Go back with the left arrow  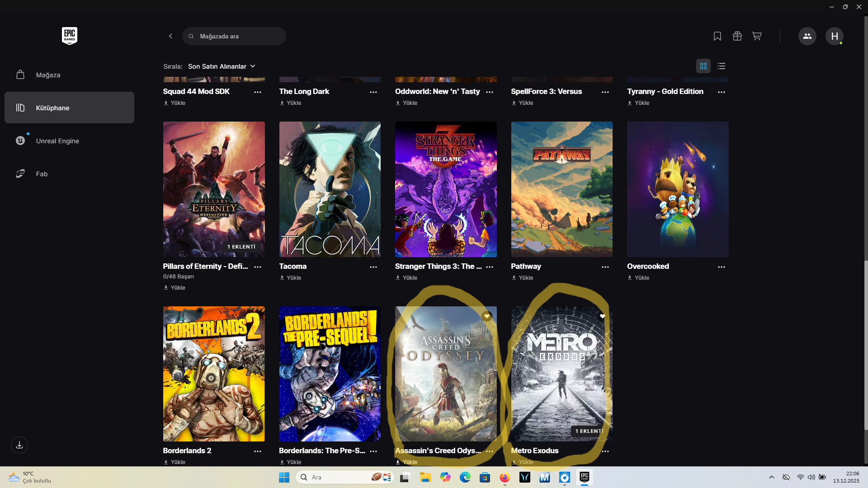click(x=170, y=36)
